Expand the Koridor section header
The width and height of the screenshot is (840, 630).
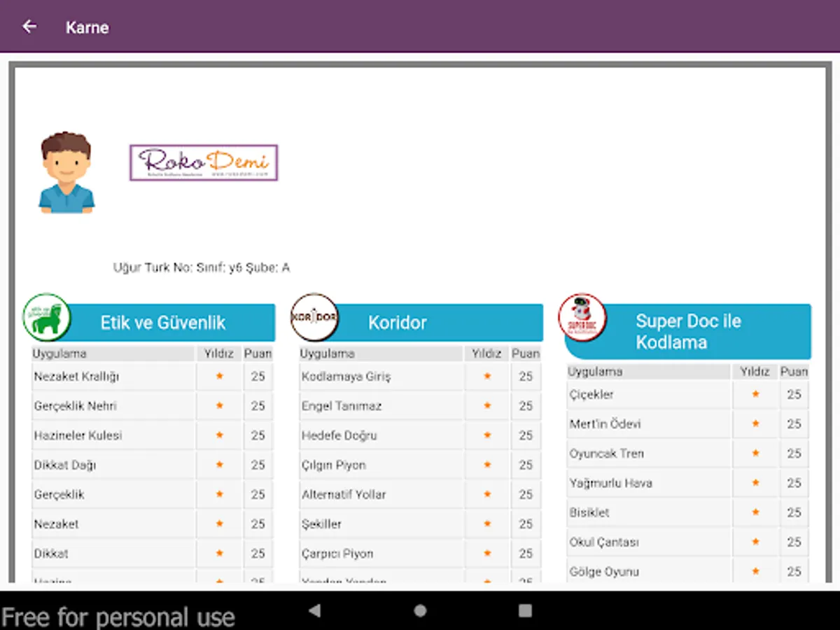tap(419, 323)
